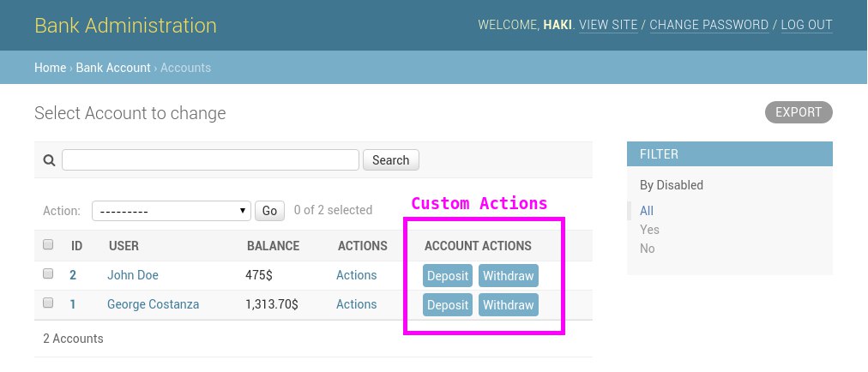This screenshot has width=868, height=372.
Task: Open account ID 1 link
Action: click(73, 304)
